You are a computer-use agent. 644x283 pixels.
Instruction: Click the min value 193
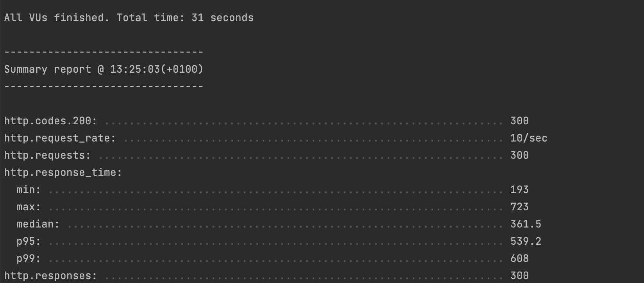coord(519,190)
